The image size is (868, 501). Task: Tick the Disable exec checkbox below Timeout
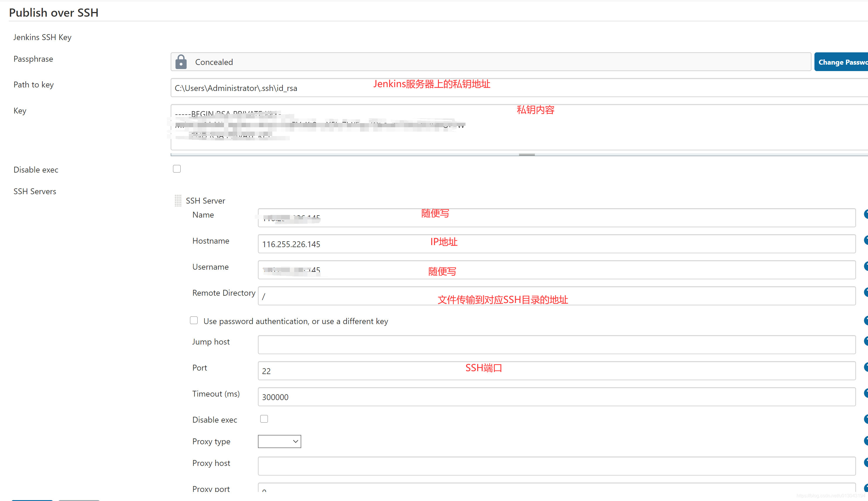[x=264, y=419]
